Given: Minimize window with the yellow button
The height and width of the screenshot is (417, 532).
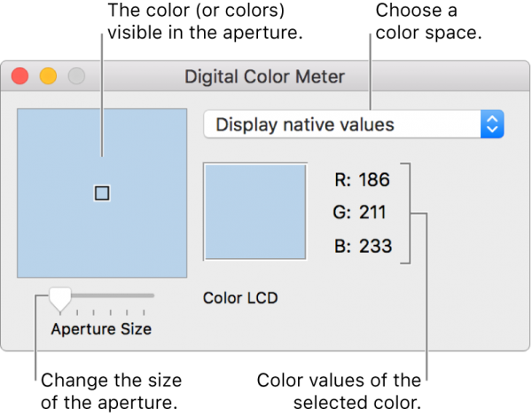Looking at the screenshot, I should click(48, 76).
